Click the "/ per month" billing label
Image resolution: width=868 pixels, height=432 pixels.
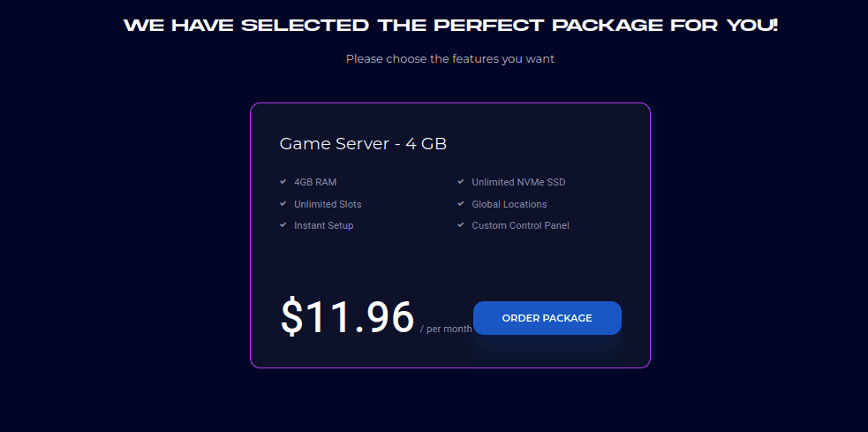446,329
